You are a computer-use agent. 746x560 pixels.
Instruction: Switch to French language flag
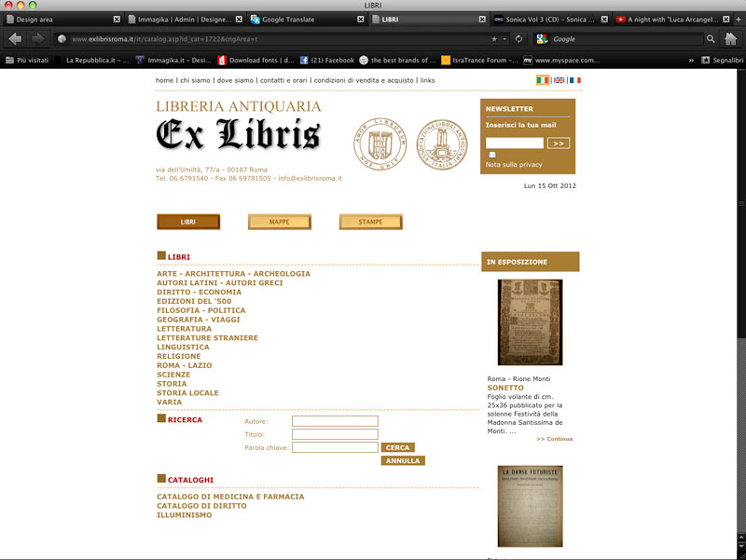tap(575, 80)
